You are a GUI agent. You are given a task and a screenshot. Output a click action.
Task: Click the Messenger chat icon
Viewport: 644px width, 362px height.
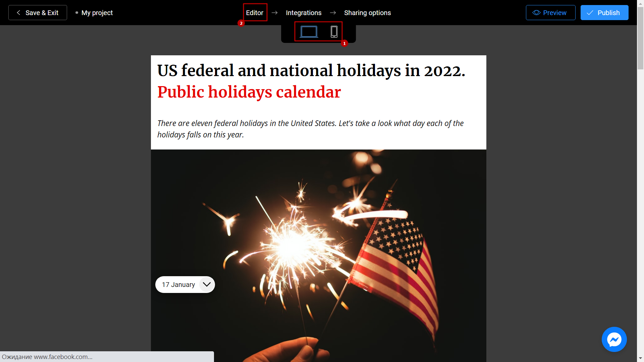[x=615, y=339]
